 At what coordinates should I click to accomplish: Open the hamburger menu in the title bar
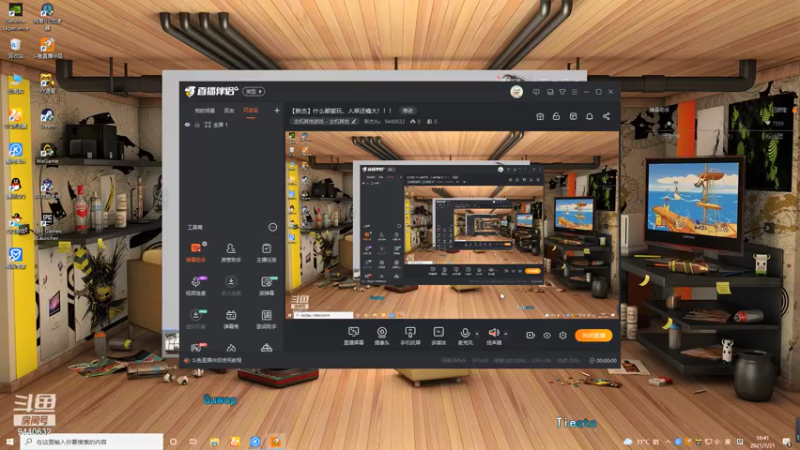(574, 92)
